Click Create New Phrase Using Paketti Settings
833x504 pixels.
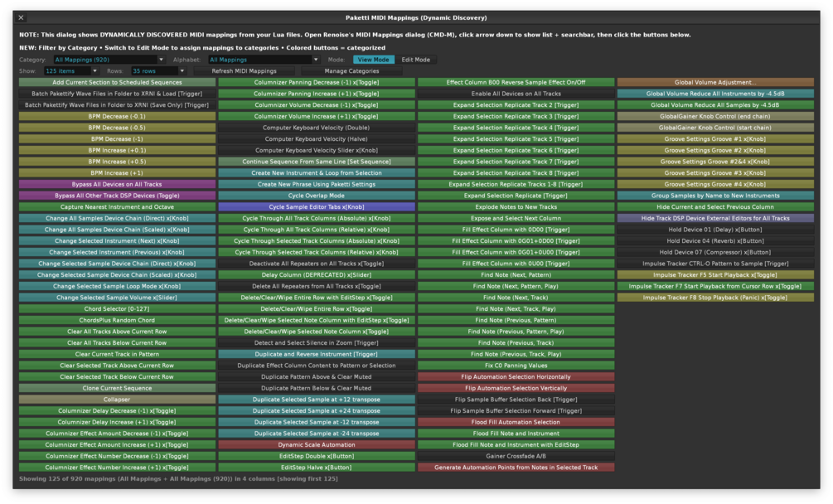317,184
